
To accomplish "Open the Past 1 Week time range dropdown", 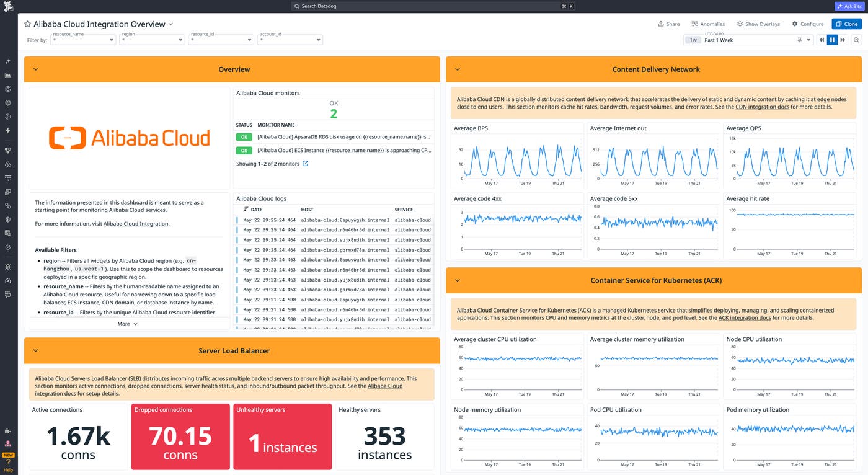I will click(748, 40).
